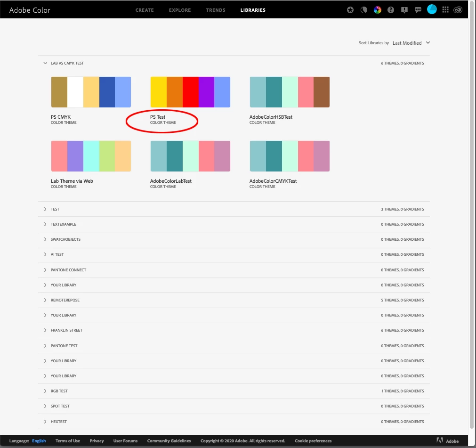This screenshot has width=476, height=448.
Task: Open the apps grid icon
Action: click(445, 10)
